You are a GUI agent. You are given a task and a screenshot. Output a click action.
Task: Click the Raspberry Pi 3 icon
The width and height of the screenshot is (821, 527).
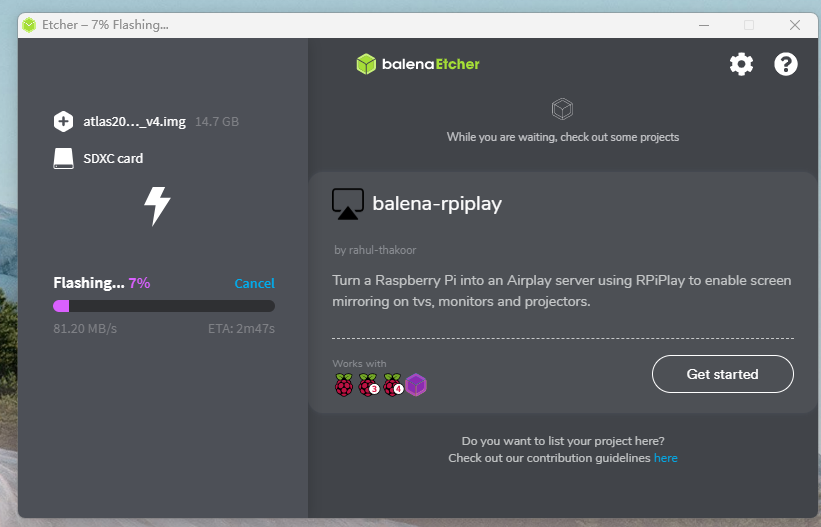[368, 385]
